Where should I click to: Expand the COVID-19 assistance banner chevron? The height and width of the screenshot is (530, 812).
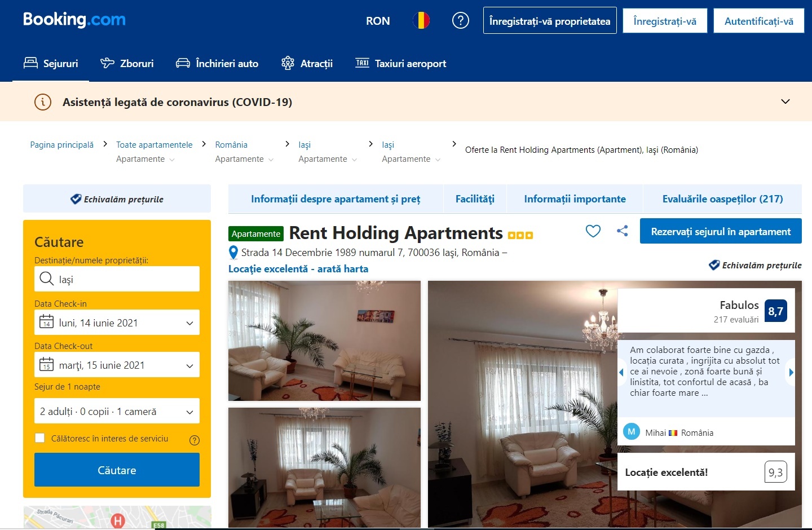(x=785, y=101)
